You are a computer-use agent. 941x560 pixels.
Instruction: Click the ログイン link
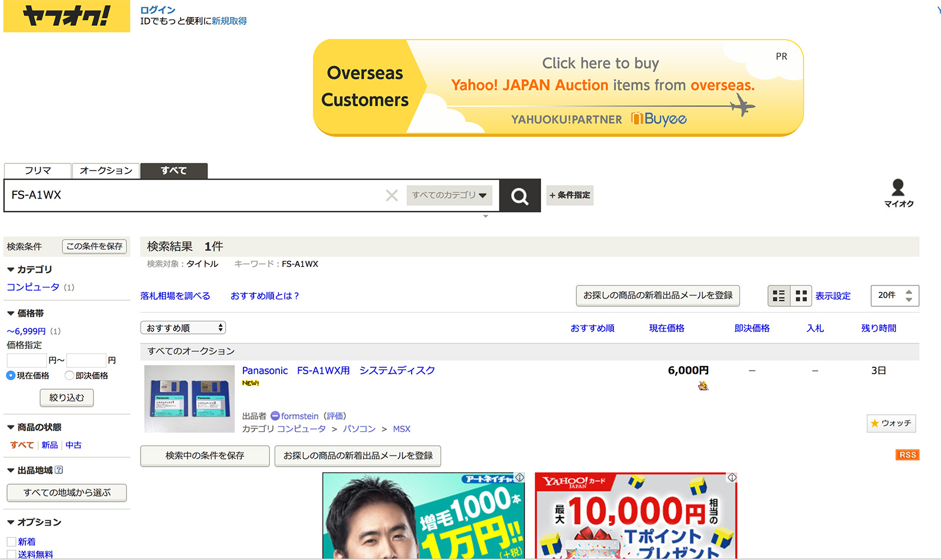pos(158,10)
